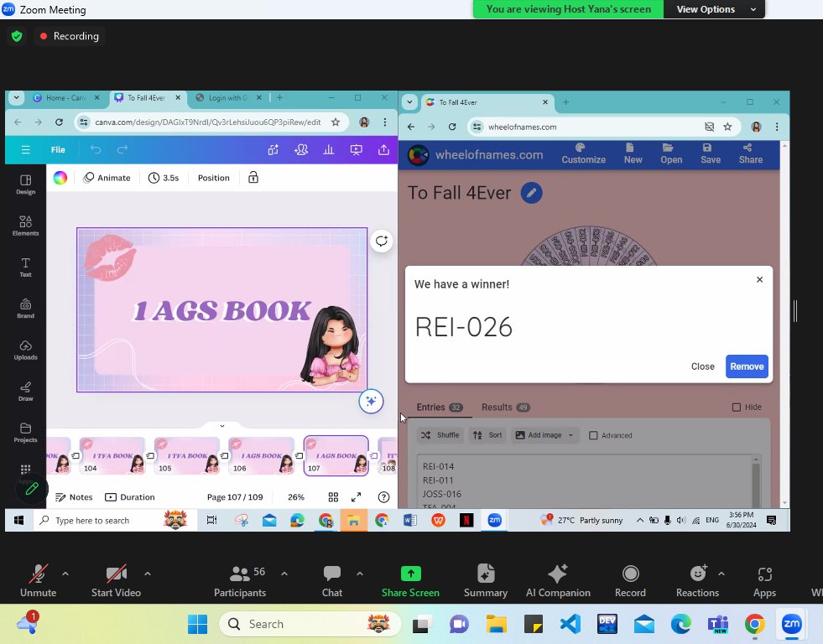Click Customize on wheelofnames toolbar
This screenshot has height=644, width=823.
click(x=583, y=153)
